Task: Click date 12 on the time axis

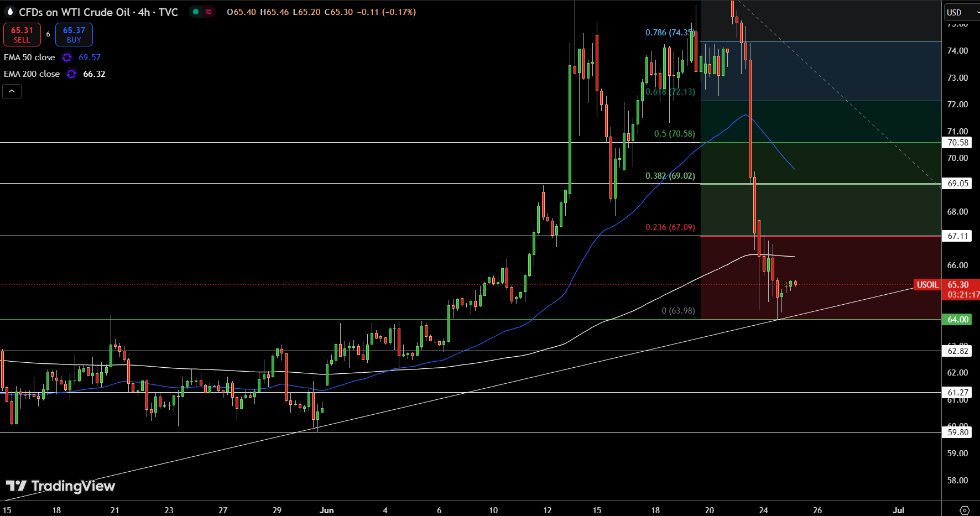Action: [x=547, y=510]
